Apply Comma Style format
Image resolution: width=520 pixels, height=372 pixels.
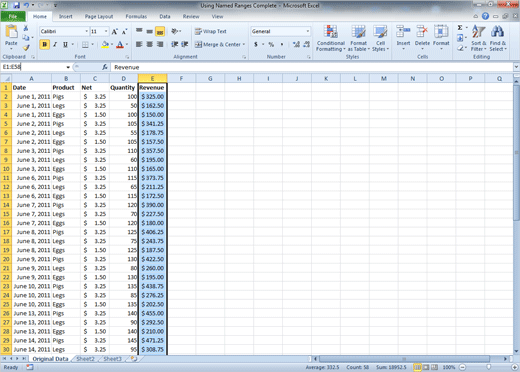282,44
